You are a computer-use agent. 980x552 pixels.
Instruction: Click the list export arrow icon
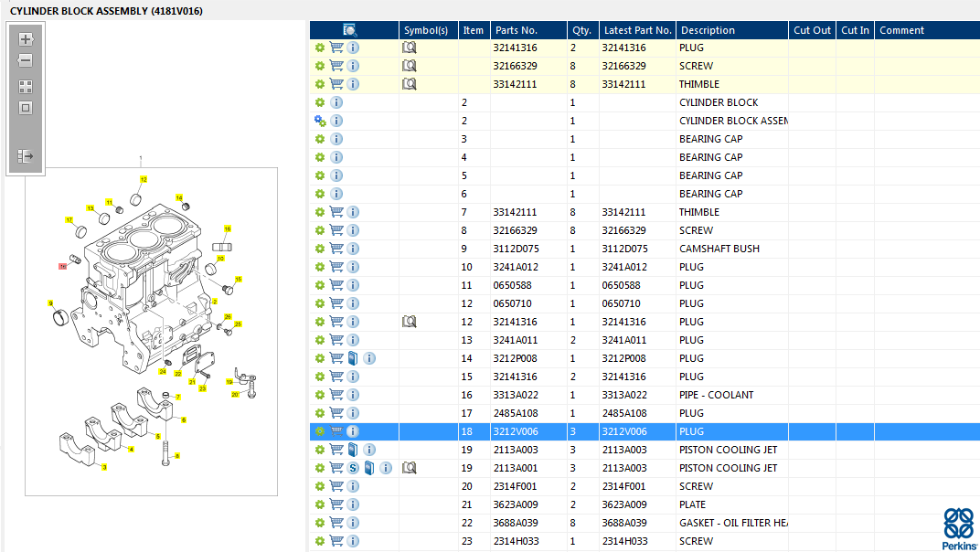pos(26,156)
